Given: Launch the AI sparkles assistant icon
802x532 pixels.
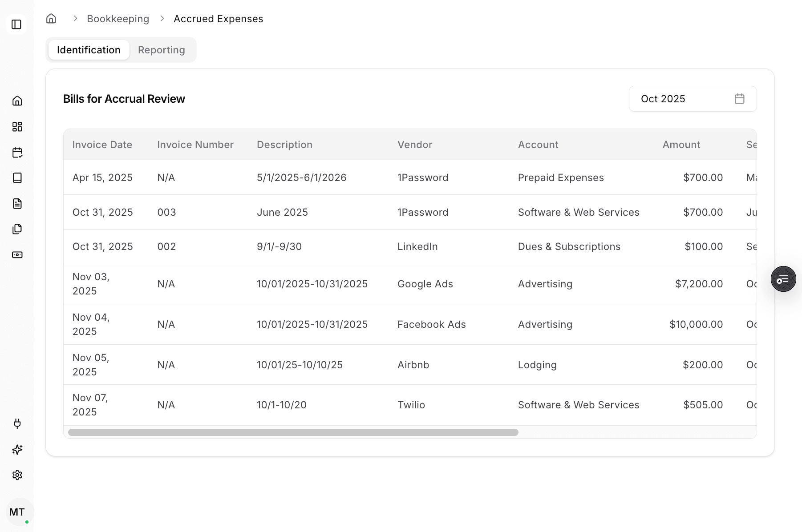Looking at the screenshot, I should pos(17,449).
